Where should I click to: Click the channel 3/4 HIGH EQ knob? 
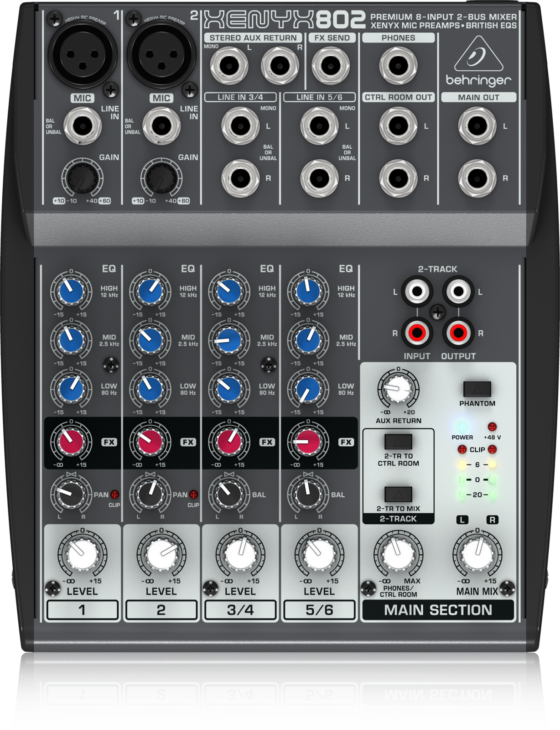[x=229, y=291]
